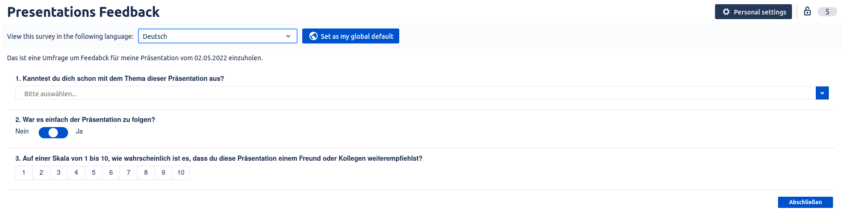868x221 pixels.
Task: Click the badge showing number 5
Action: [x=827, y=12]
